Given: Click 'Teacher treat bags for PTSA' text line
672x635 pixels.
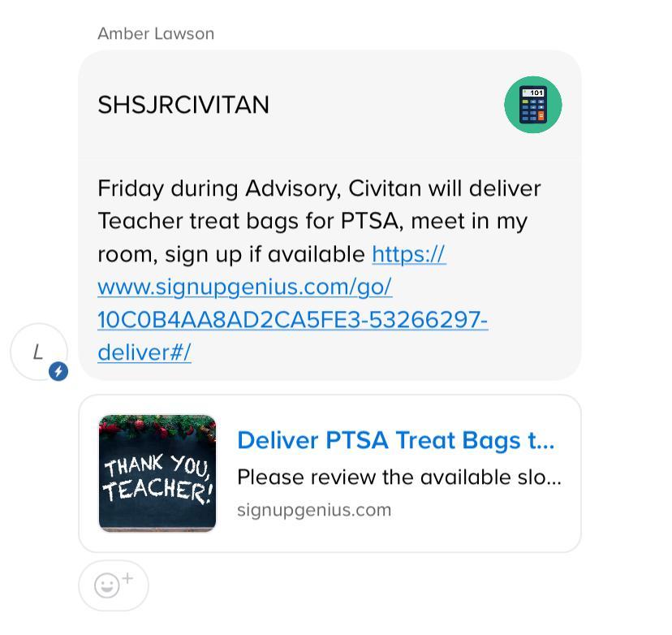Looking at the screenshot, I should (251, 222).
